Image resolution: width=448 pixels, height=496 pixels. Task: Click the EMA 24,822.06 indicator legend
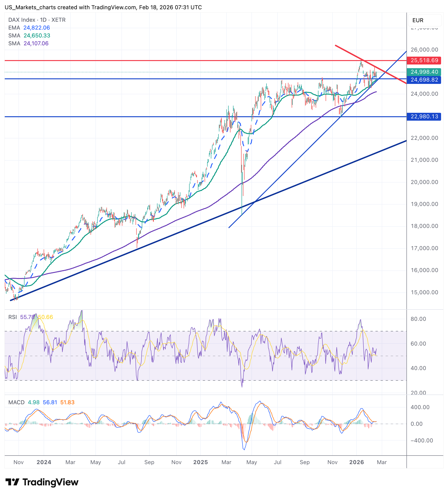tap(29, 28)
